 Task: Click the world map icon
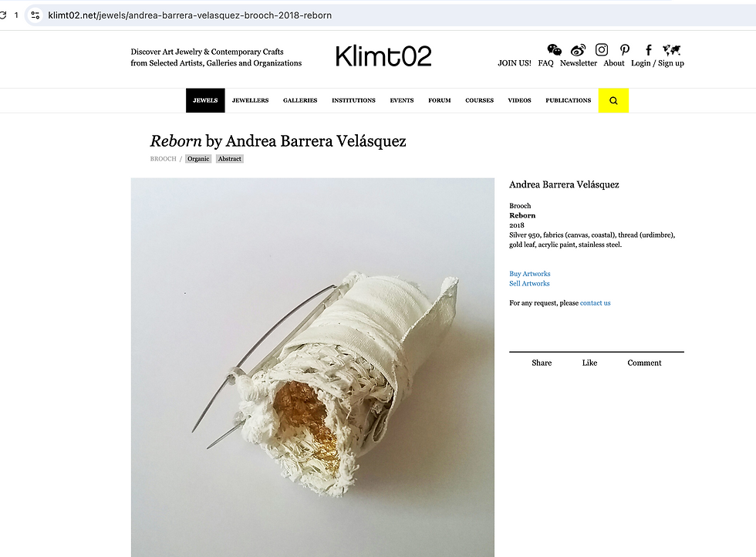[671, 49]
